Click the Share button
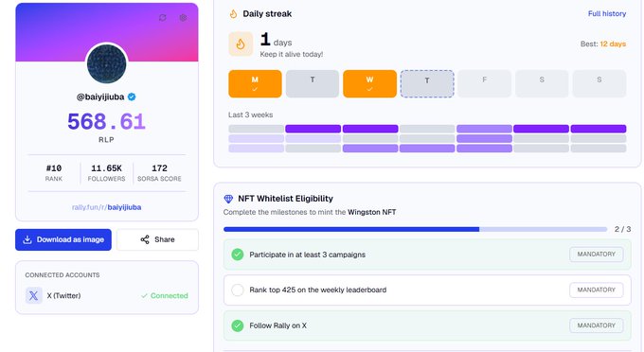The height and width of the screenshot is (352, 644). pos(158,239)
